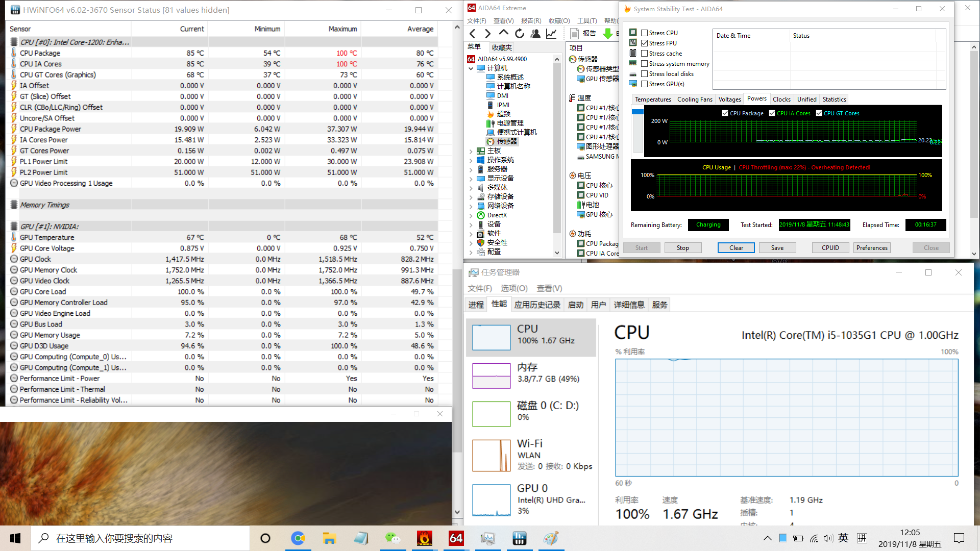Screen dimensions: 980x551
Task: Click the Save button in stability test
Action: pos(777,248)
